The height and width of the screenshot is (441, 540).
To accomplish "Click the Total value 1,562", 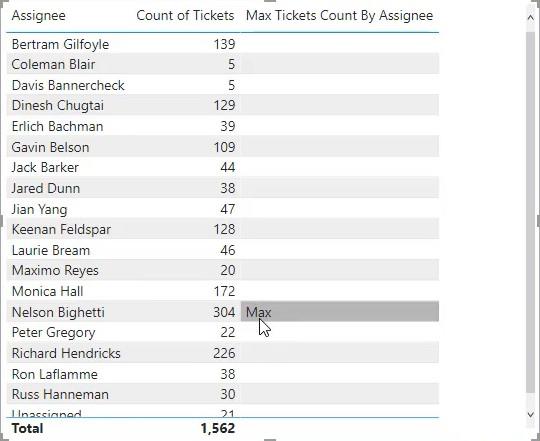I will [x=218, y=429].
